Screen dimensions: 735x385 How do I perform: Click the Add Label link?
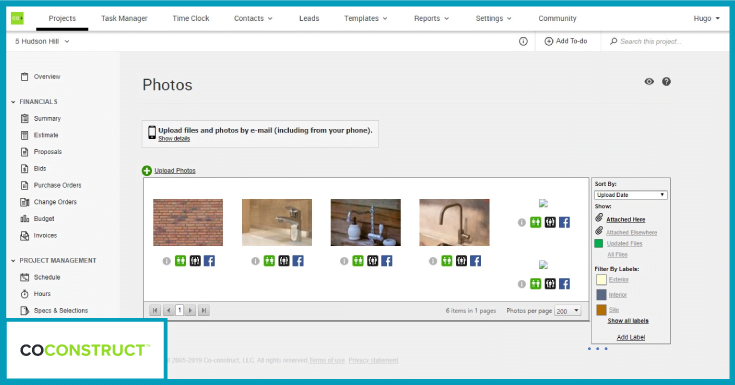[631, 337]
